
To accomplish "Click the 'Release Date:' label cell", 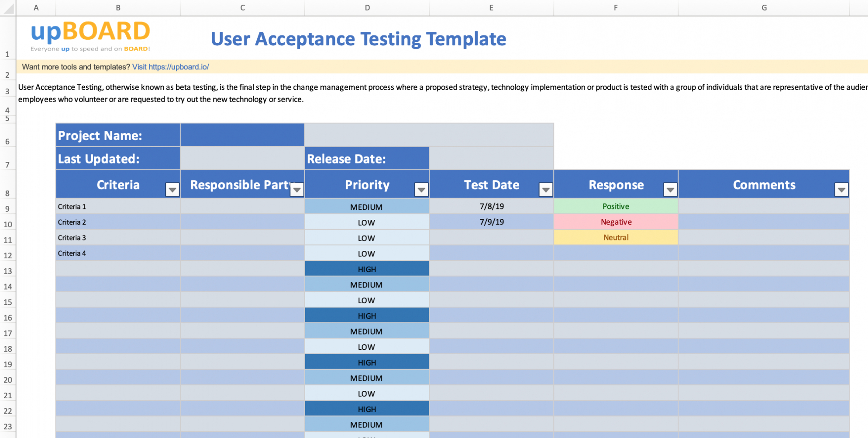I will coord(367,159).
